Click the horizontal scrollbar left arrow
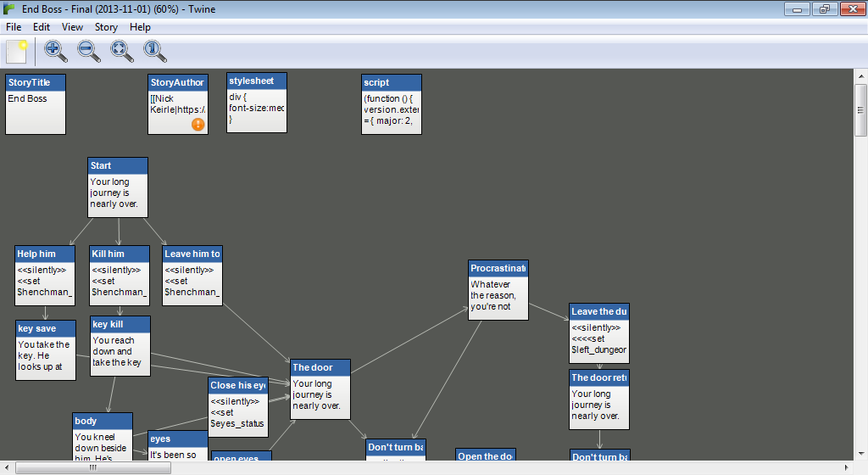 tap(8, 467)
